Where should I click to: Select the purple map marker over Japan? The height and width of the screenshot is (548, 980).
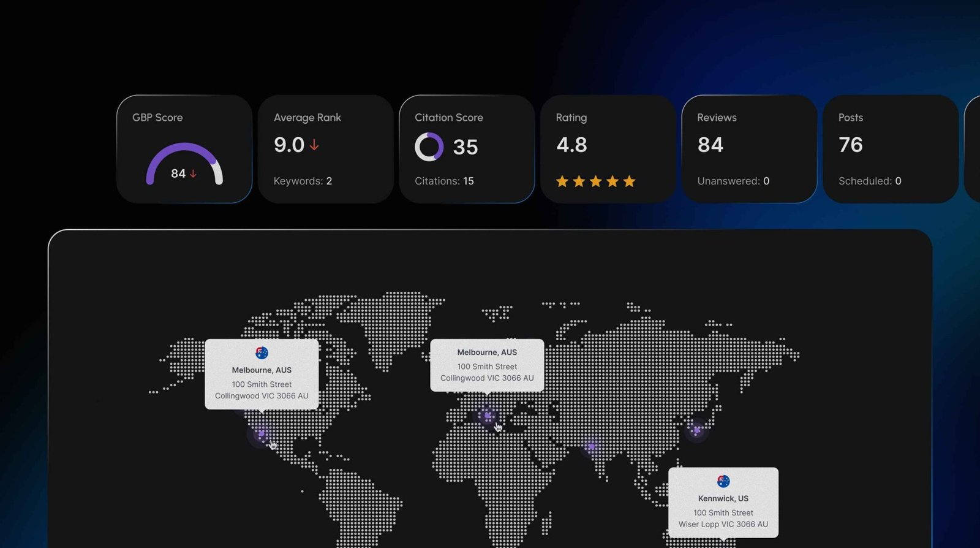(x=696, y=430)
